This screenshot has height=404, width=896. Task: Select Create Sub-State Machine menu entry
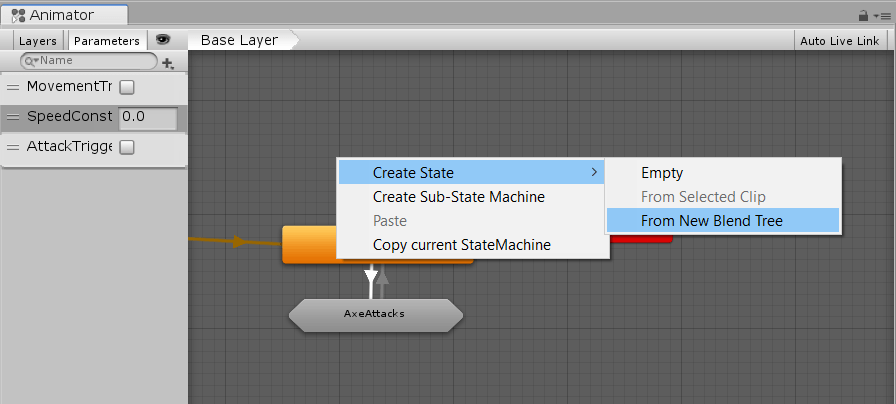click(x=458, y=197)
